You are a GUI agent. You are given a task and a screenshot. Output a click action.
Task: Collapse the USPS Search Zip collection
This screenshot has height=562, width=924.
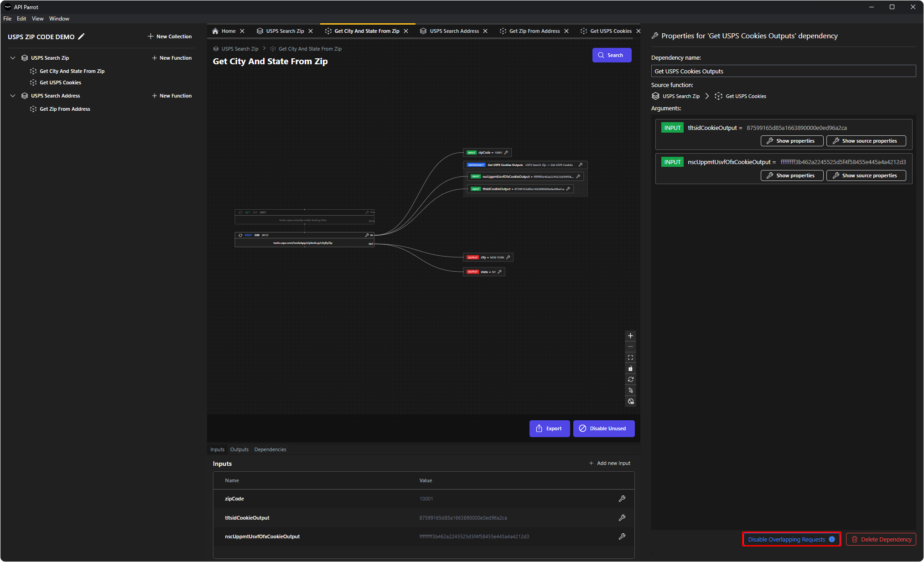coord(13,58)
